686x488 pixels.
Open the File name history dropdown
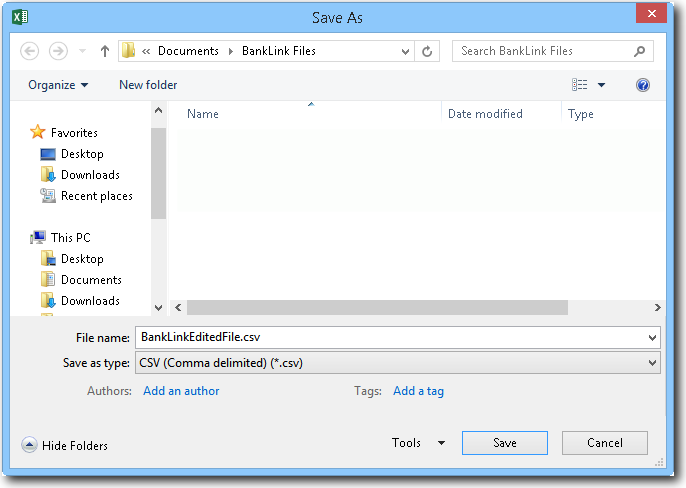pyautogui.click(x=653, y=338)
